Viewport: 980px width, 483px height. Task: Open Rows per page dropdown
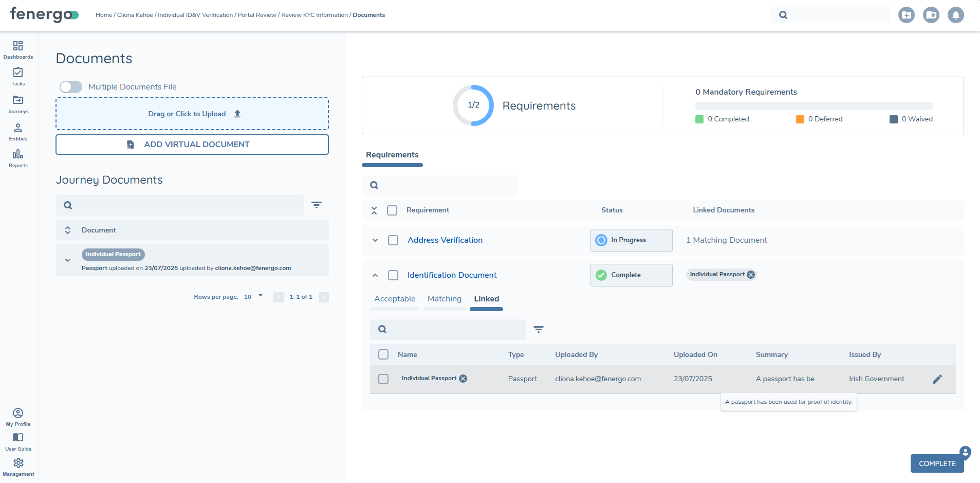[x=253, y=297]
